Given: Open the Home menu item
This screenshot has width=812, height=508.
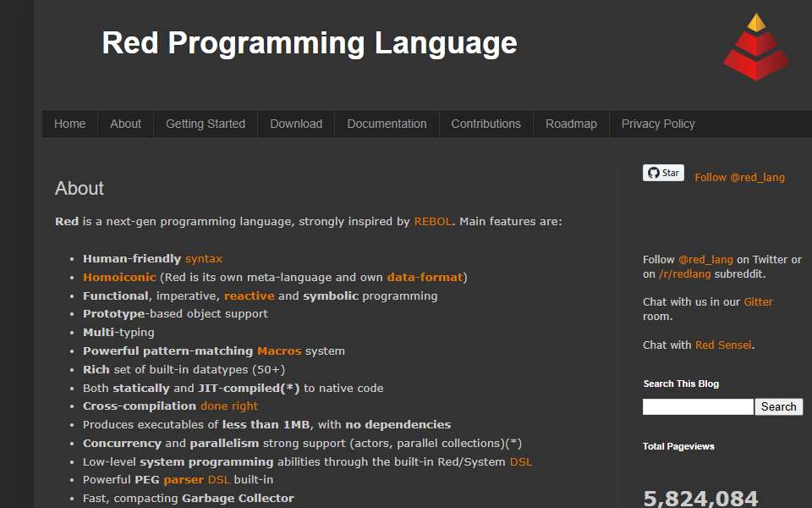Looking at the screenshot, I should click(70, 124).
